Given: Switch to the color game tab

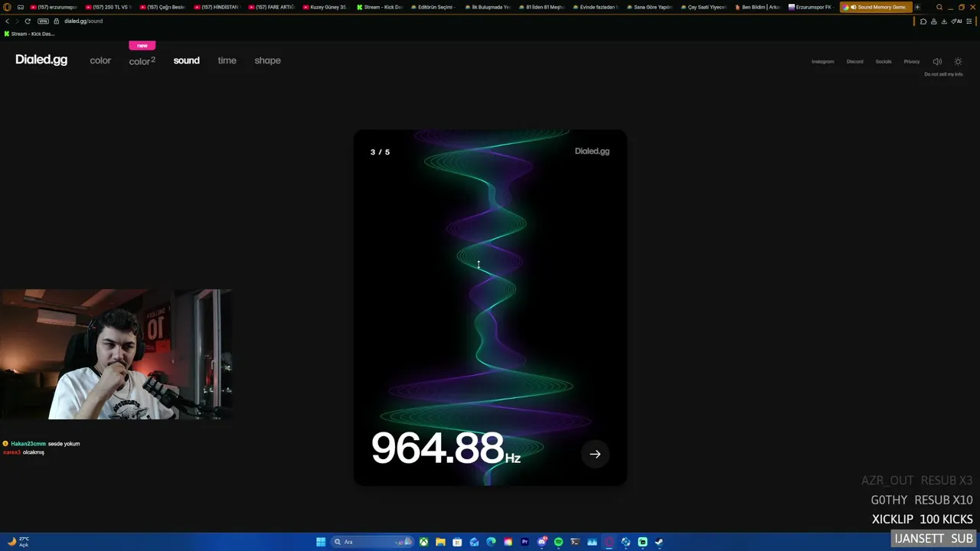Looking at the screenshot, I should point(100,60).
